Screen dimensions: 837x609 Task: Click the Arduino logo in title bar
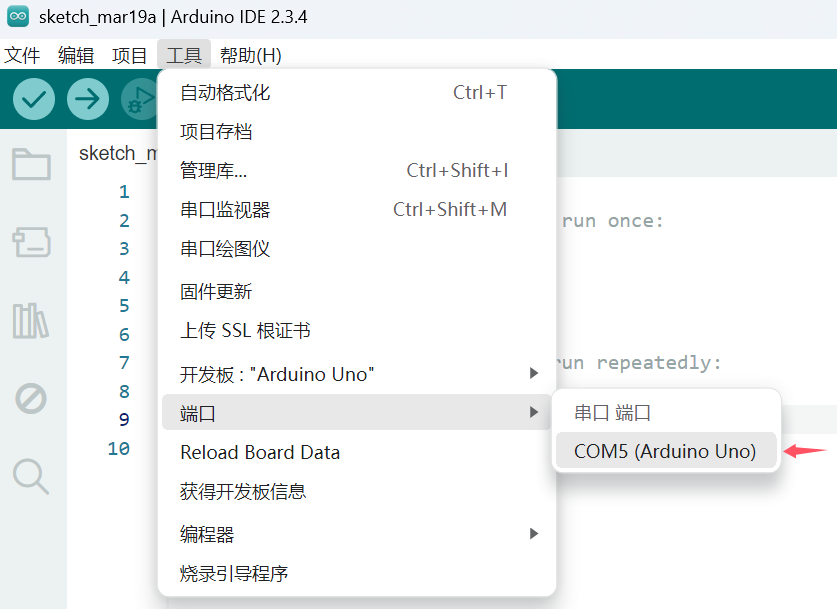[18, 18]
